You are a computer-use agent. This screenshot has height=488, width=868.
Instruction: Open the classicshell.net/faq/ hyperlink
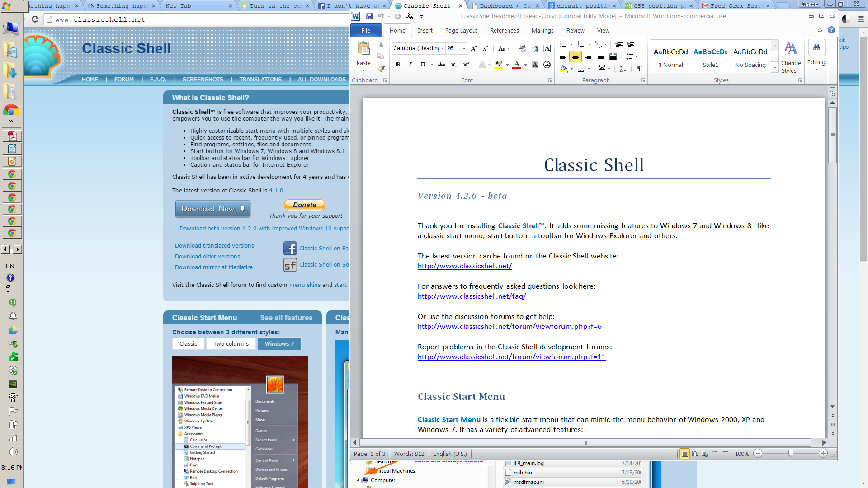point(472,296)
